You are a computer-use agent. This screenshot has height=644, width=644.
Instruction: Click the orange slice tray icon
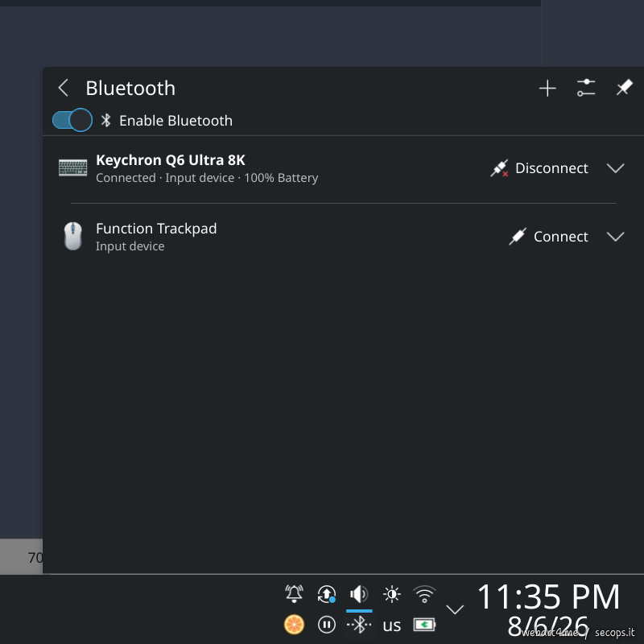click(294, 625)
